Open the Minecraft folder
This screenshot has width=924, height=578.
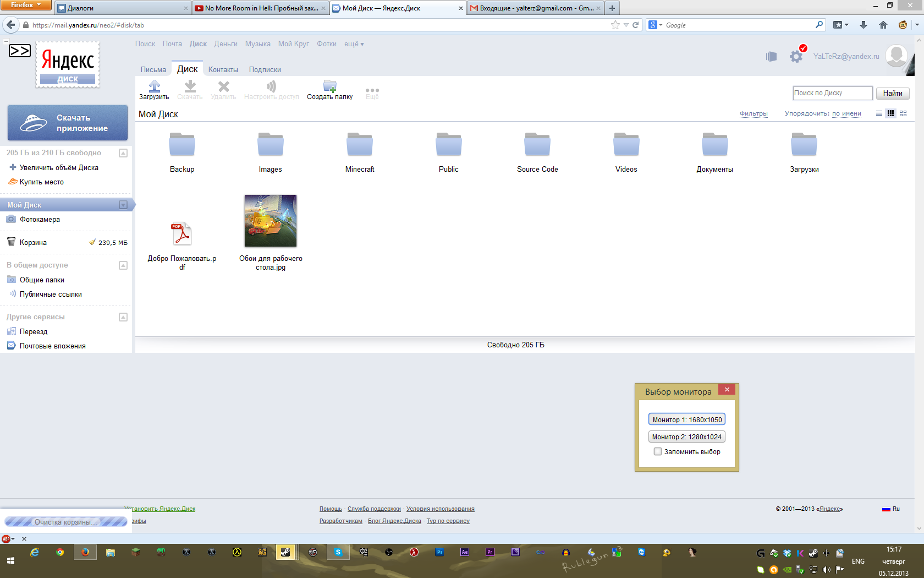pyautogui.click(x=360, y=145)
